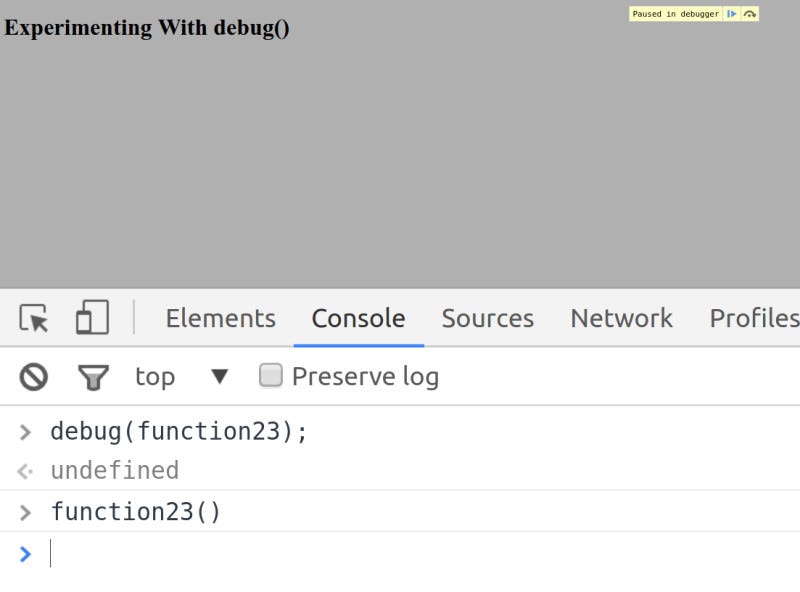This screenshot has height=592, width=800.
Task: Toggle the device emulation mode
Action: pos(91,318)
